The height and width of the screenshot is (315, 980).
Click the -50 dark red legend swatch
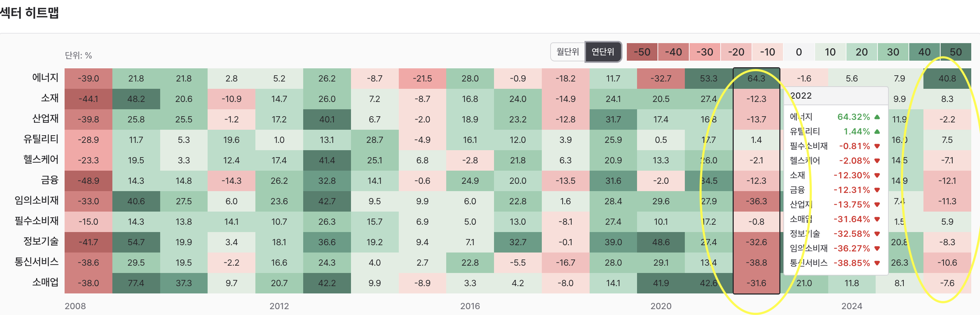coord(642,52)
